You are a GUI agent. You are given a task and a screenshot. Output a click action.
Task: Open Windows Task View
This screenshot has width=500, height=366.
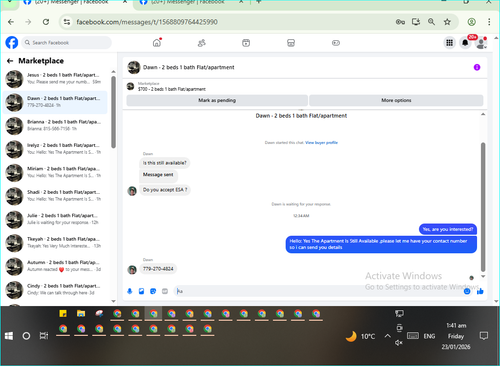pos(44,336)
